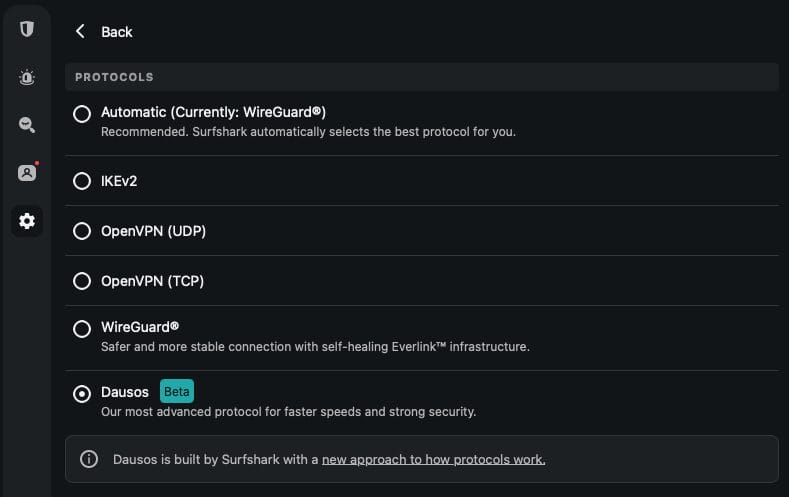Viewport: 789px width, 497px height.
Task: Open 'new approach to how protocols work' link
Action: pyautogui.click(x=433, y=459)
